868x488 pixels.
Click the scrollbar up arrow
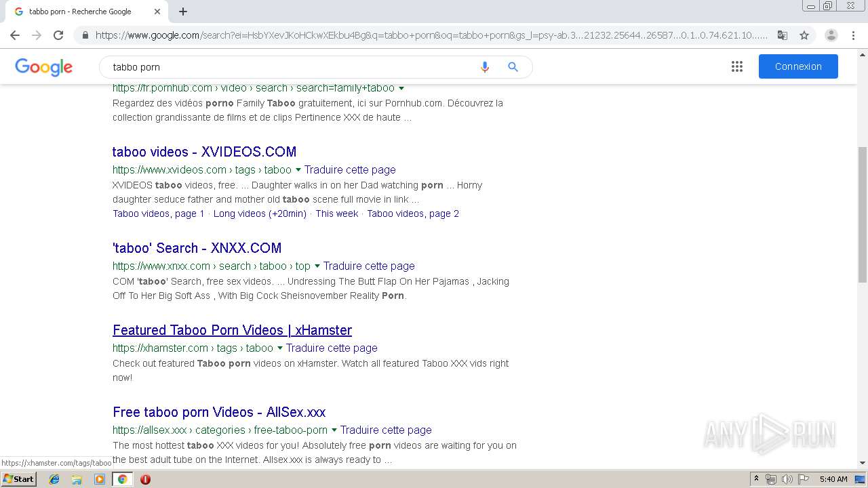coord(863,54)
